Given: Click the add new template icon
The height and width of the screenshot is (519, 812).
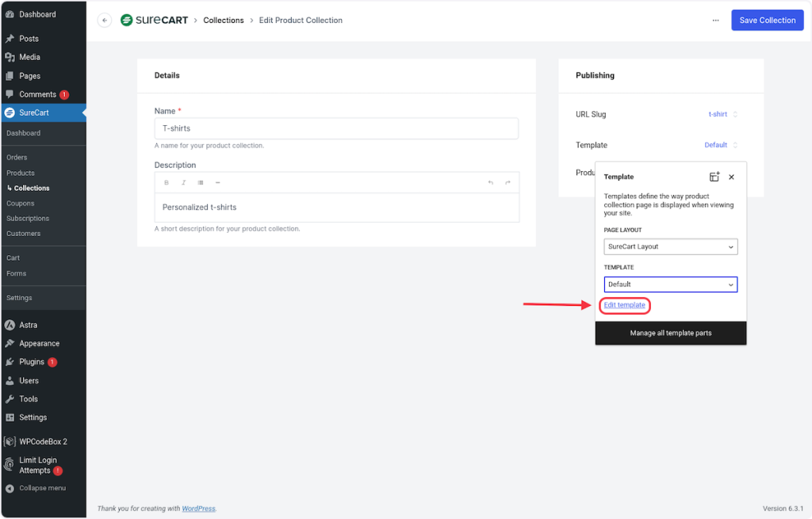Looking at the screenshot, I should click(x=714, y=177).
